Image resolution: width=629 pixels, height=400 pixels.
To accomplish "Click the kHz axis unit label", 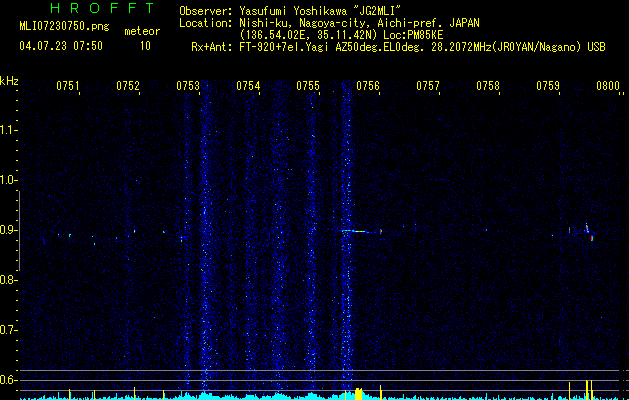I will pos(9,81).
